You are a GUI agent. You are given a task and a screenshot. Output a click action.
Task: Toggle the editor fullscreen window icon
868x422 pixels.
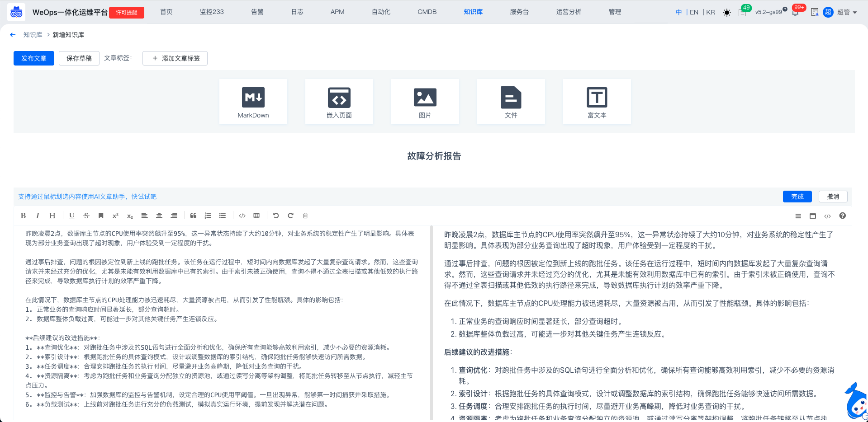[x=813, y=216]
